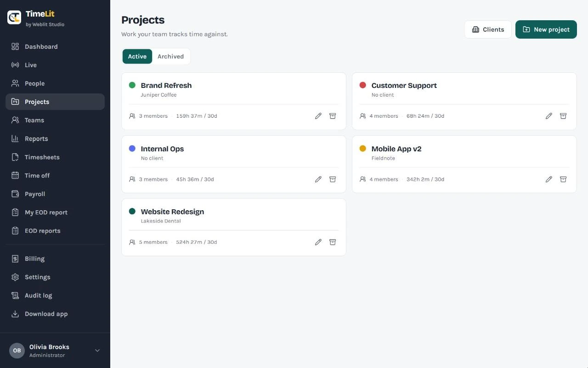Archive the Customer Support project
The width and height of the screenshot is (588, 368).
pyautogui.click(x=563, y=116)
